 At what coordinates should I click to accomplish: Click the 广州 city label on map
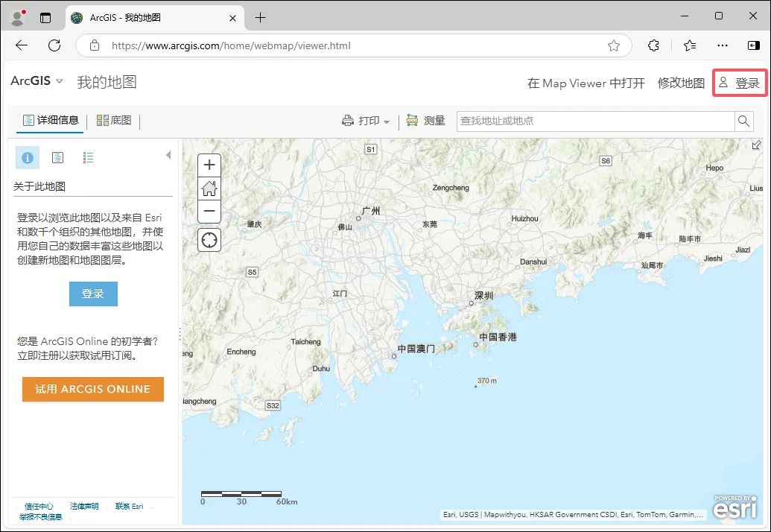coord(371,211)
